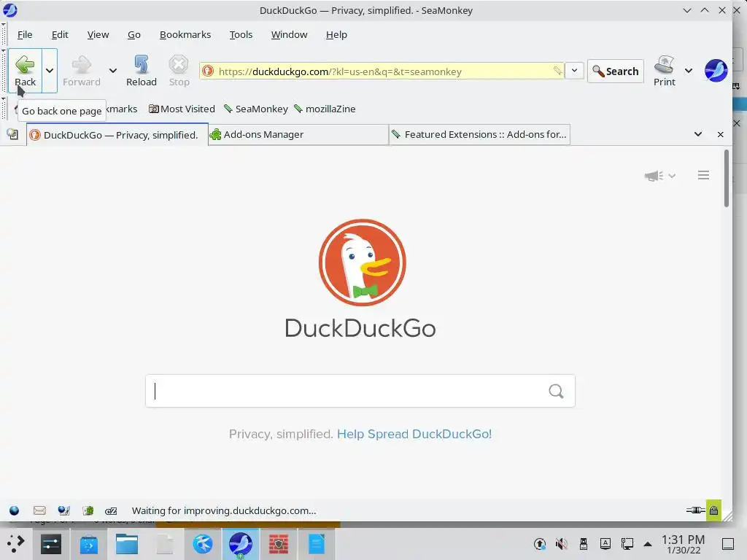Screen dimensions: 747x560
Task: Open Most Visited bookmarks folder
Action: point(182,109)
